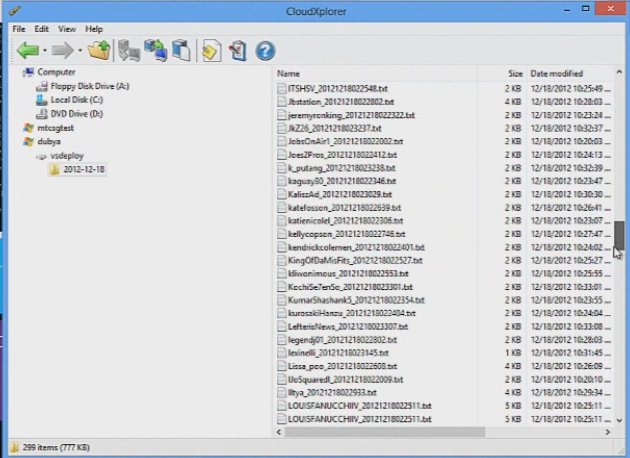
Task: Click the Windows flag icon beside mtcsgtest
Action: [x=29, y=128]
